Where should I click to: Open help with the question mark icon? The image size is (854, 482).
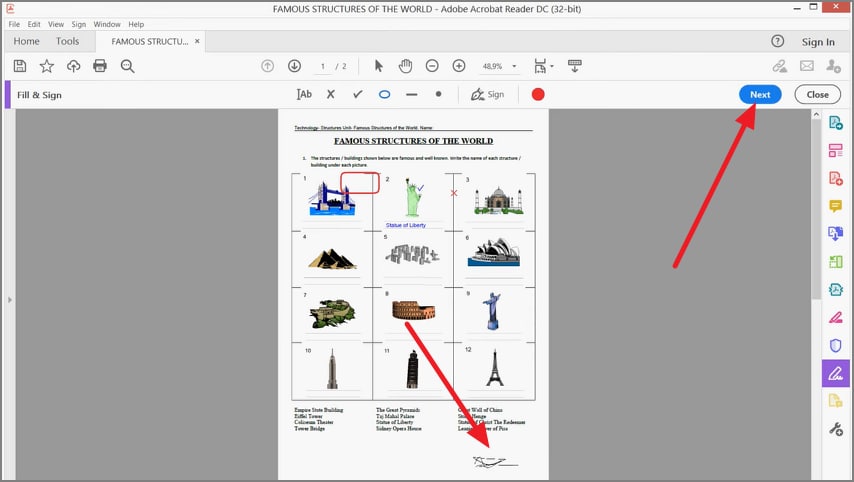pos(778,41)
